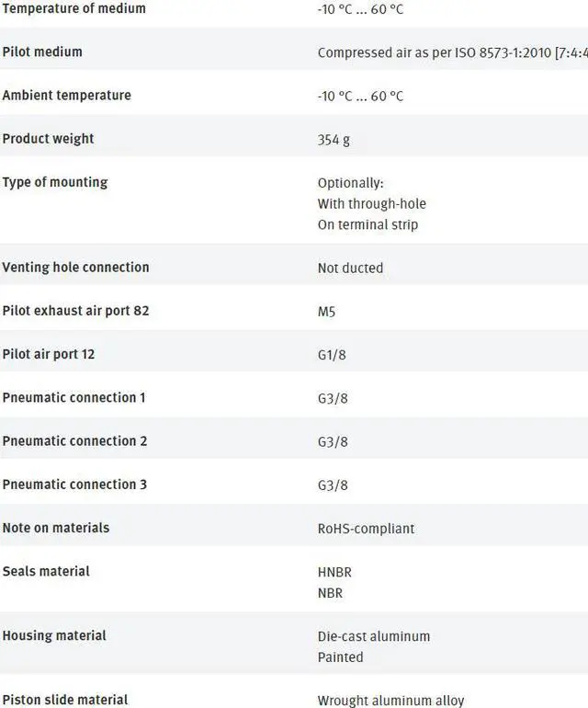Click the 'Pneumatic connection 2' label
Screen dimensions: 588x708
(x=74, y=441)
